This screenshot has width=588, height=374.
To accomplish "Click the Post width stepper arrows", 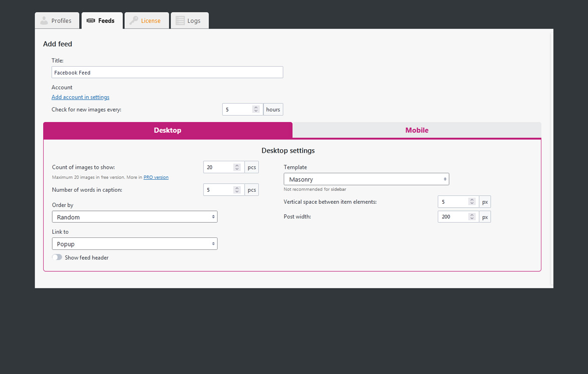I will [472, 217].
